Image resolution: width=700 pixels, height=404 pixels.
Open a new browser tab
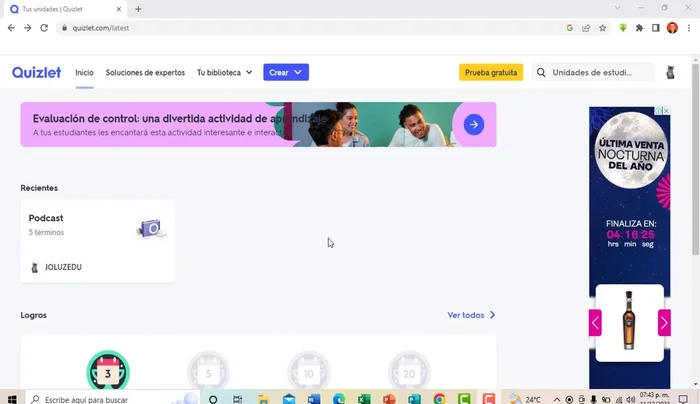[x=138, y=9]
